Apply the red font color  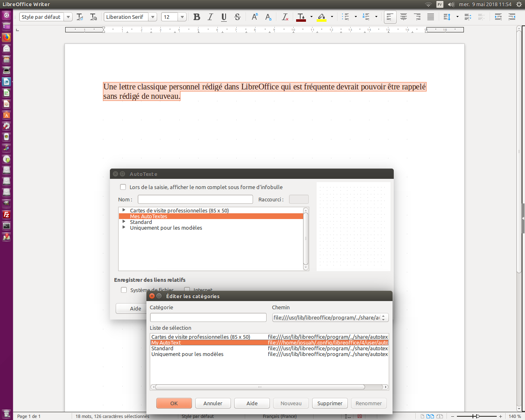pos(301,17)
